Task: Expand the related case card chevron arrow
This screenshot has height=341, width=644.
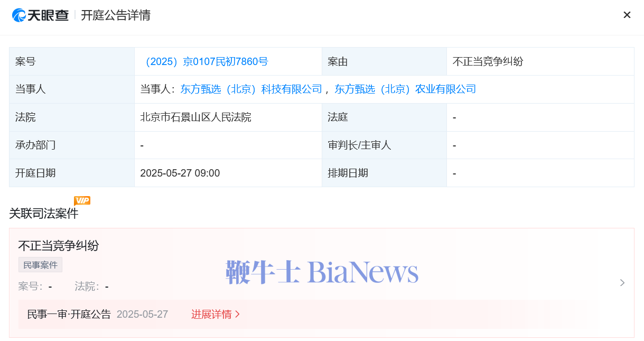Action: point(622,283)
